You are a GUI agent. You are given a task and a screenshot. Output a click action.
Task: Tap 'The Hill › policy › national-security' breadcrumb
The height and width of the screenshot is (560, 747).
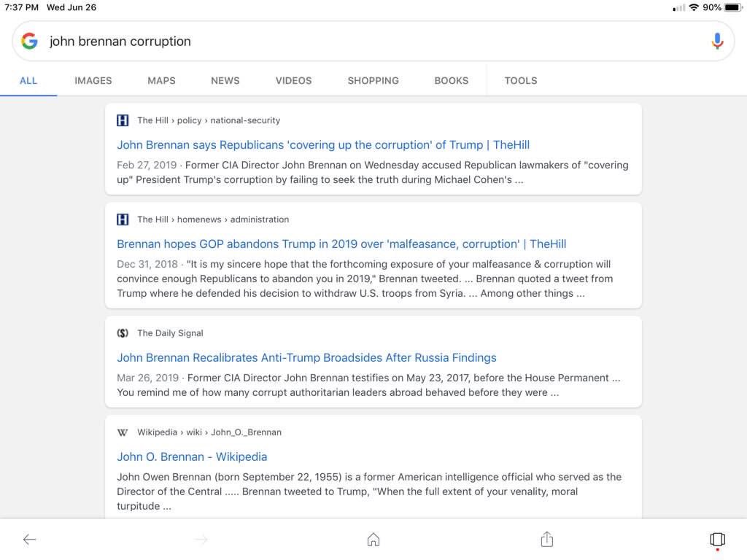(209, 120)
